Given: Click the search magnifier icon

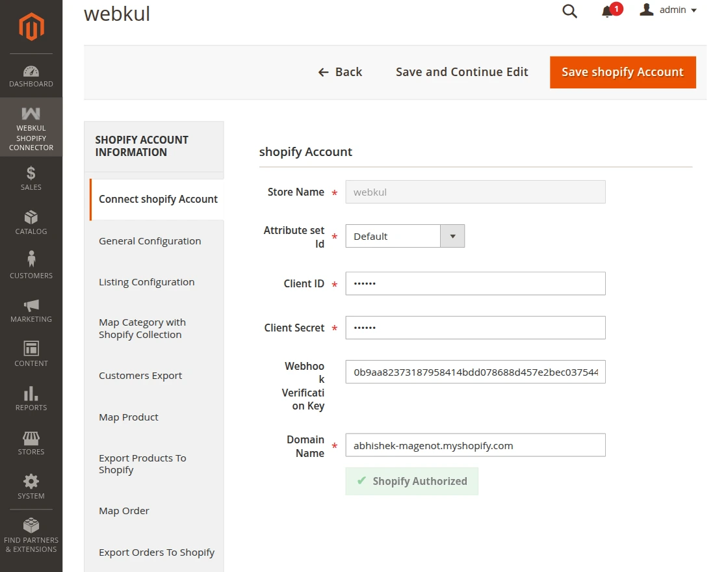Looking at the screenshot, I should coord(569,11).
